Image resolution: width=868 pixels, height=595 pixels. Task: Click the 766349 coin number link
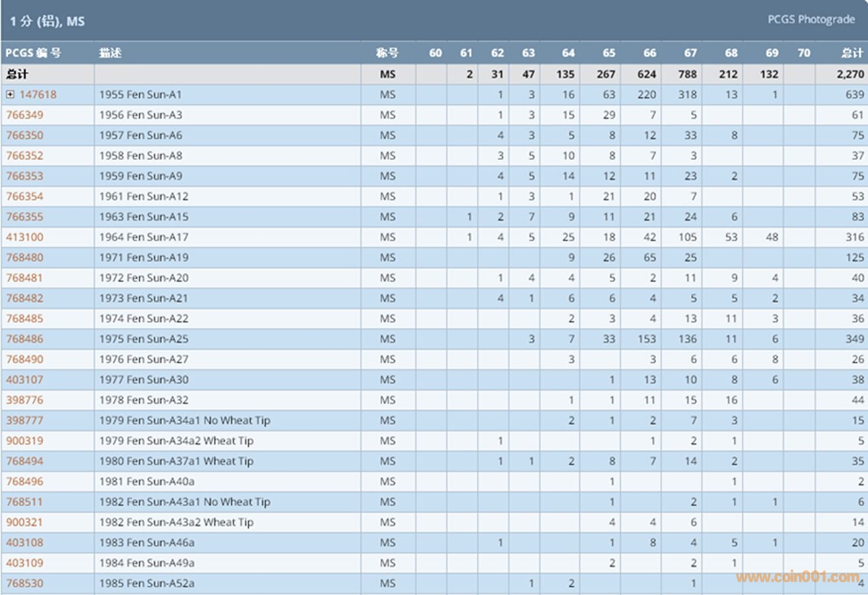[24, 115]
